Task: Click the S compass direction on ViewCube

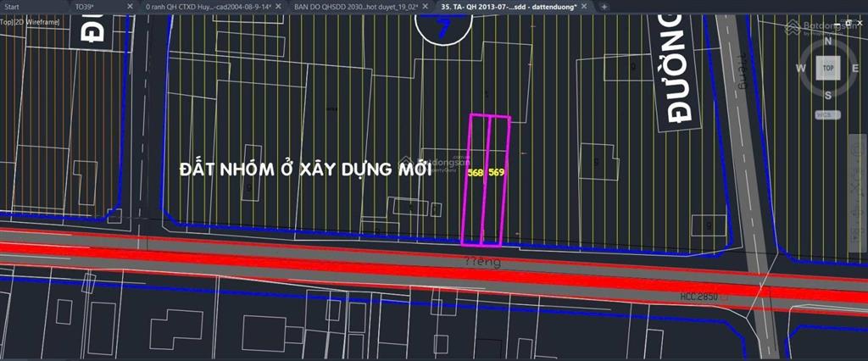Action: [x=828, y=95]
